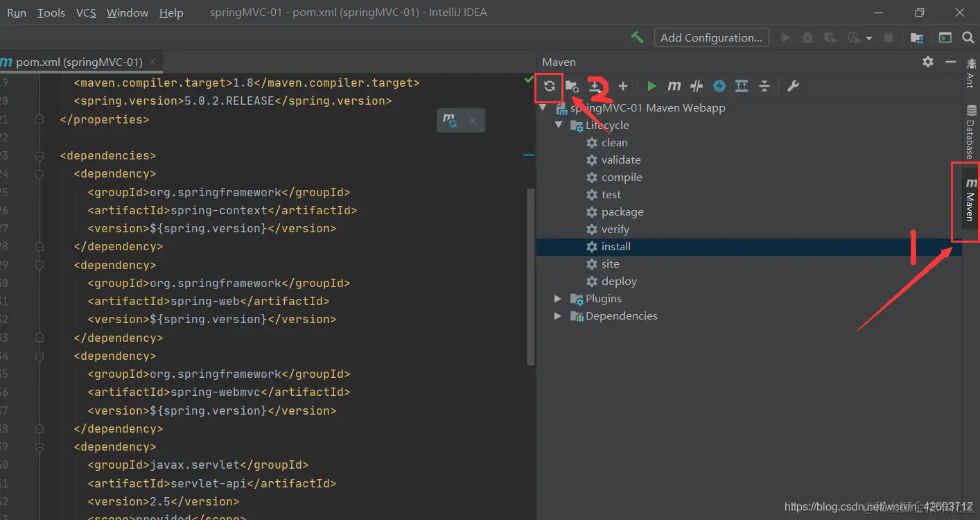Open the Database side tool window
The image size is (980, 520).
point(971,132)
